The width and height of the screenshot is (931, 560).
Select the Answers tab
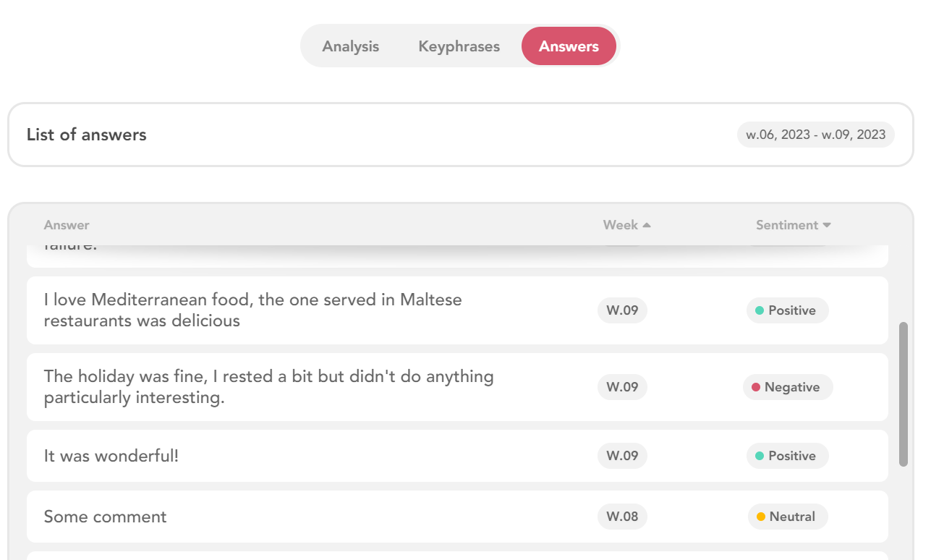(569, 46)
